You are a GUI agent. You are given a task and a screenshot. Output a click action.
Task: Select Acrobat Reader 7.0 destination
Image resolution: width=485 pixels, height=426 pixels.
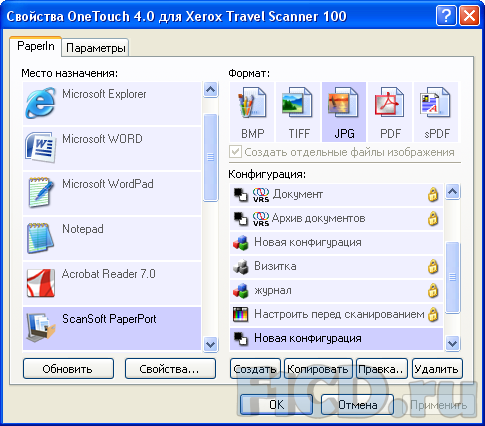112,283
